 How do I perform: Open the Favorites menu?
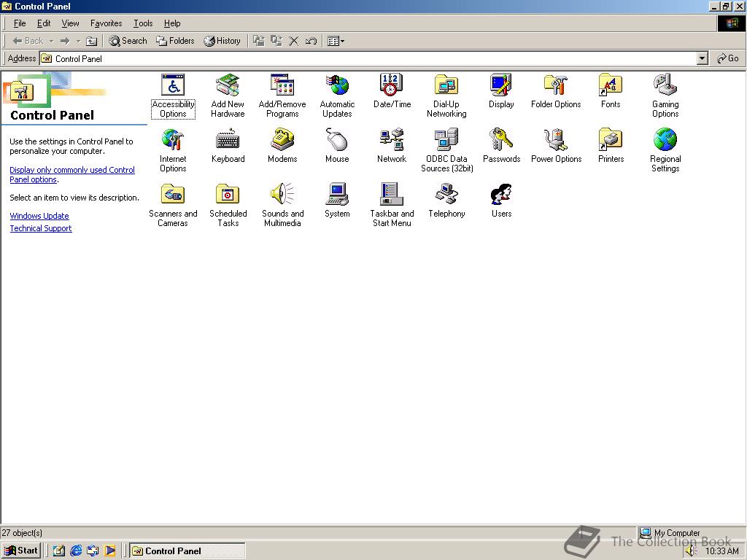coord(106,23)
